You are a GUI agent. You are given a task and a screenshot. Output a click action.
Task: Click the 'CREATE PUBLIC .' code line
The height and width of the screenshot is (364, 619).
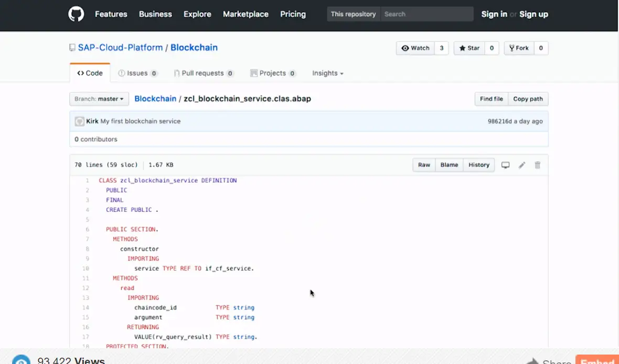point(132,210)
